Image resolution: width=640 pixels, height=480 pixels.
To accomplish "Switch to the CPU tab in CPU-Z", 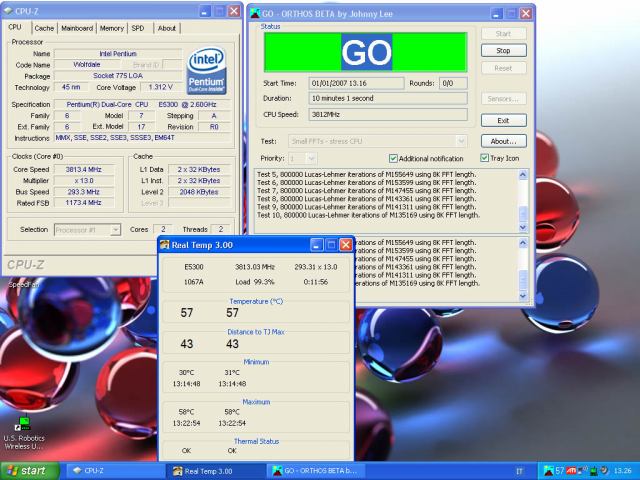I will click(x=15, y=27).
